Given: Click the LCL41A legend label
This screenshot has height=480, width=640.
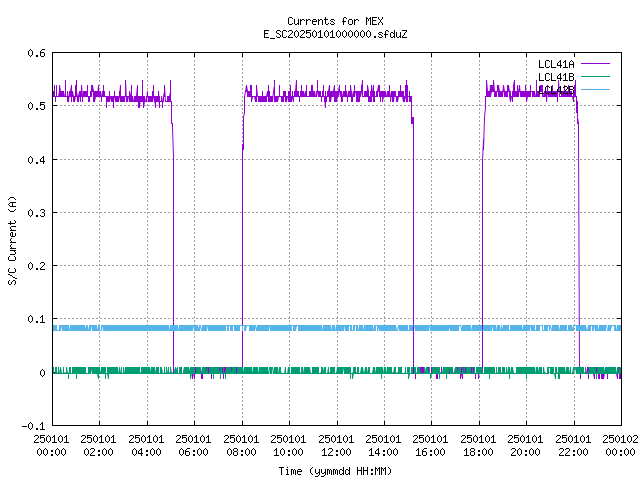Looking at the screenshot, I should coord(556,64).
